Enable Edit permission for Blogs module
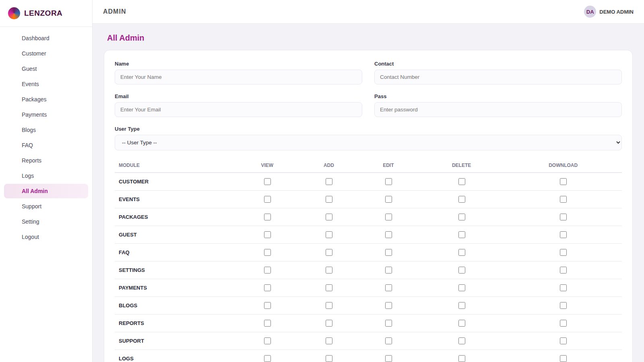The image size is (644, 362). [388, 306]
